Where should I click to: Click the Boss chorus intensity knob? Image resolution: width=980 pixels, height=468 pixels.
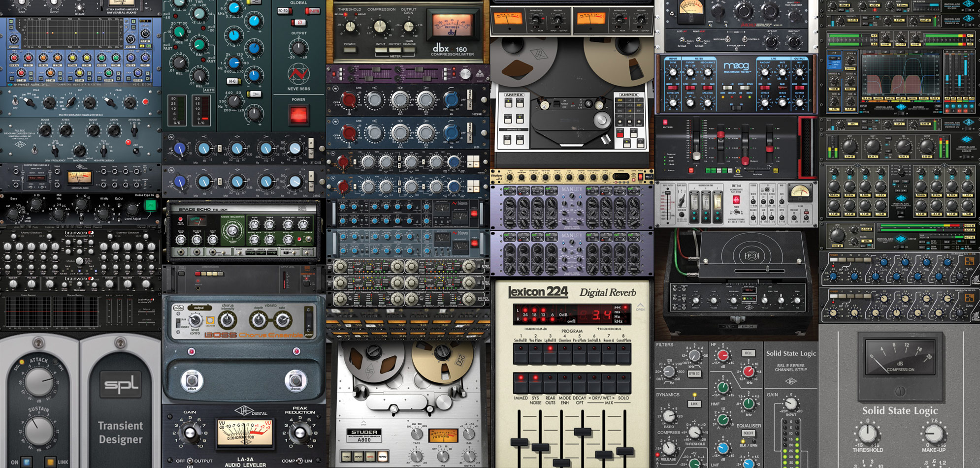227,320
